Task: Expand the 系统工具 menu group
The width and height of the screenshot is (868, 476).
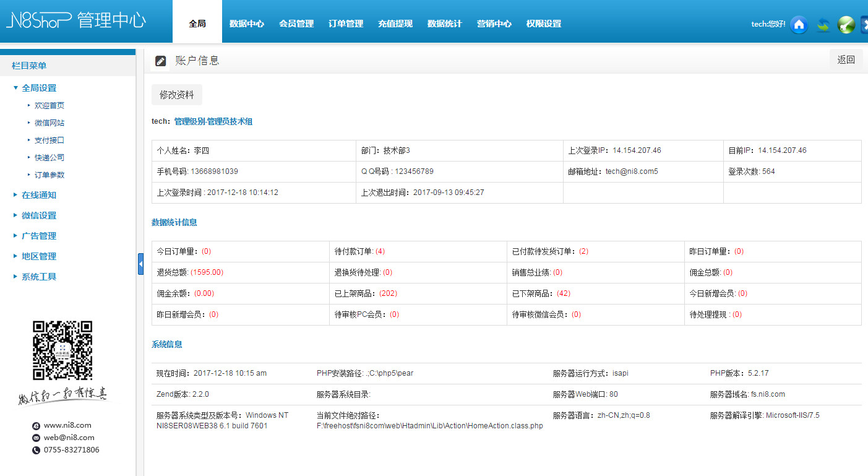Action: tap(38, 277)
